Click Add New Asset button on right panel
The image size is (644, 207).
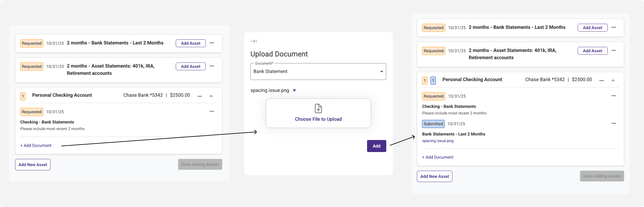tap(434, 177)
